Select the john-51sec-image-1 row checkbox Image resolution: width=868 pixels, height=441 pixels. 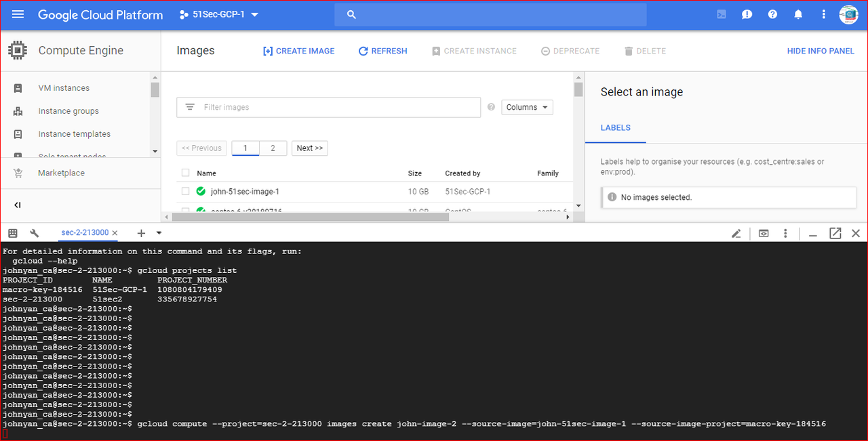click(186, 192)
